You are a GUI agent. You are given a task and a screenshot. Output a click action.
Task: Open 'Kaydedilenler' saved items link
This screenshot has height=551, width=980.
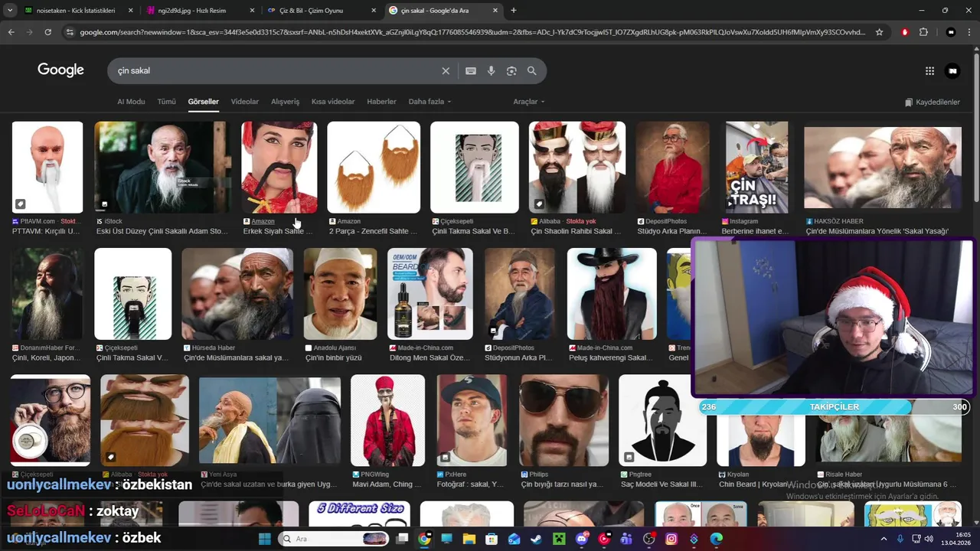[x=932, y=102]
